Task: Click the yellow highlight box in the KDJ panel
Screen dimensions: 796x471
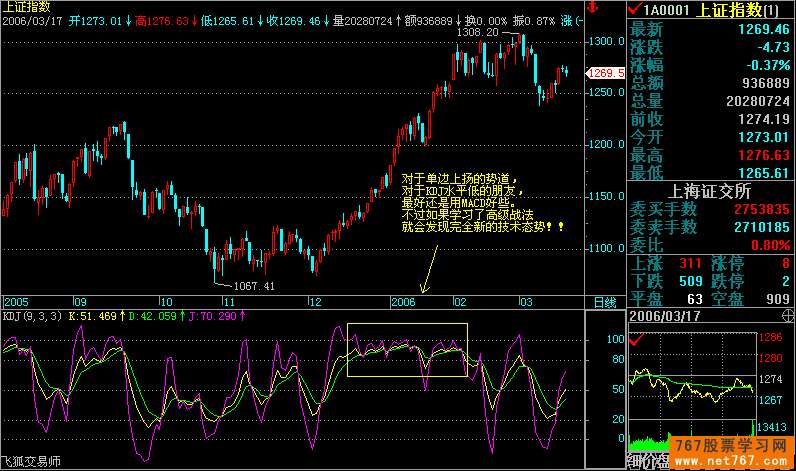Action: tap(407, 350)
